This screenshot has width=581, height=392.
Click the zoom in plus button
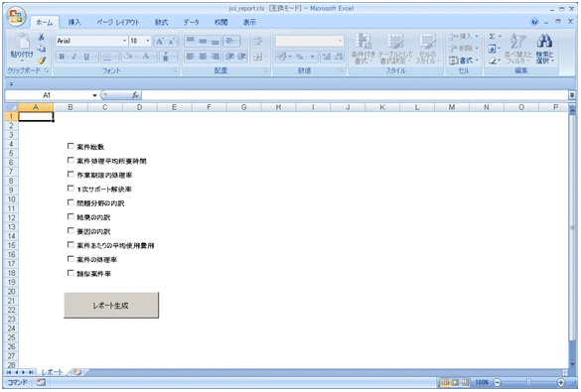(560, 382)
